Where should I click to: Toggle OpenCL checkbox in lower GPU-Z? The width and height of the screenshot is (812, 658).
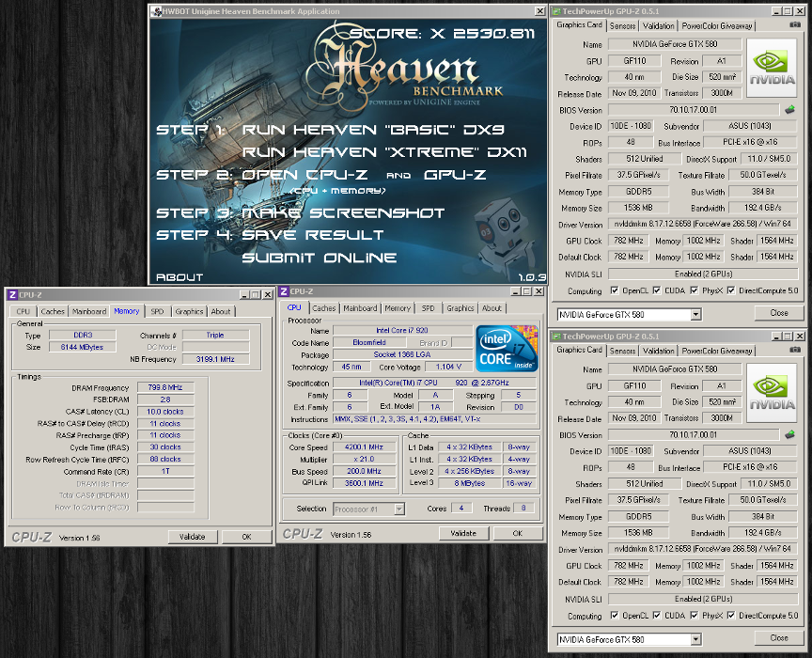tap(615, 615)
